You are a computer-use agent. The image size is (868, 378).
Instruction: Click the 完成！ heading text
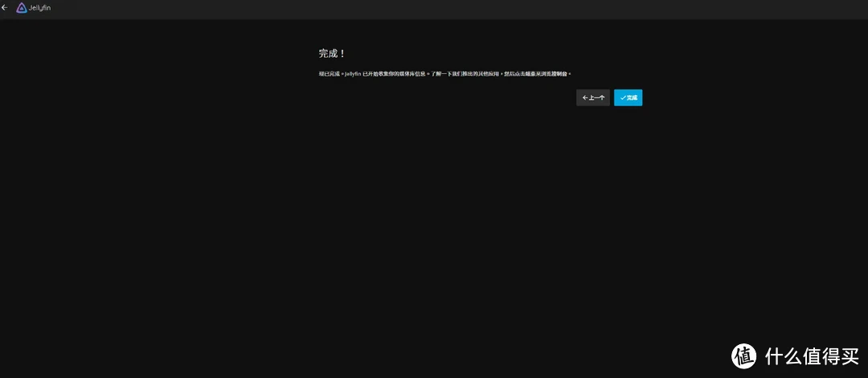pyautogui.click(x=332, y=54)
